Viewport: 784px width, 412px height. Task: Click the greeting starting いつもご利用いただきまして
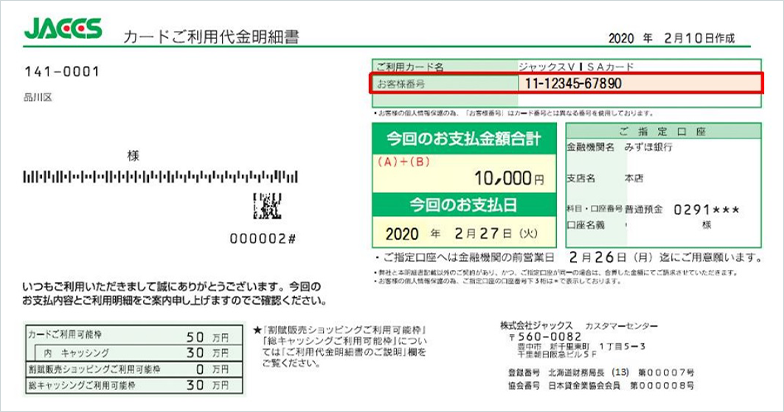pyautogui.click(x=174, y=294)
